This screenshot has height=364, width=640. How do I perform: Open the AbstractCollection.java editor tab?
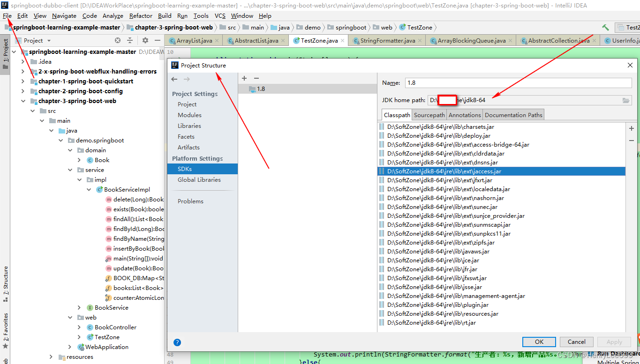tap(559, 41)
